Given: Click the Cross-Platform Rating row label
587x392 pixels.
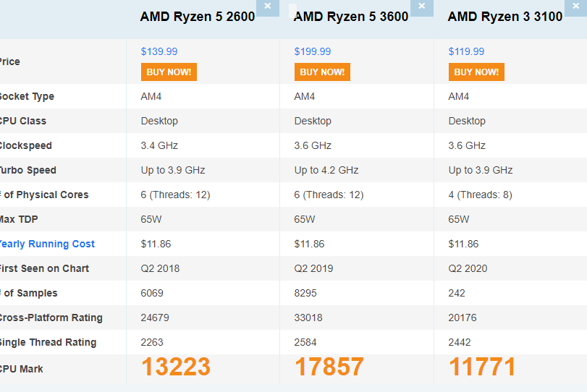Looking at the screenshot, I should click(x=51, y=318).
